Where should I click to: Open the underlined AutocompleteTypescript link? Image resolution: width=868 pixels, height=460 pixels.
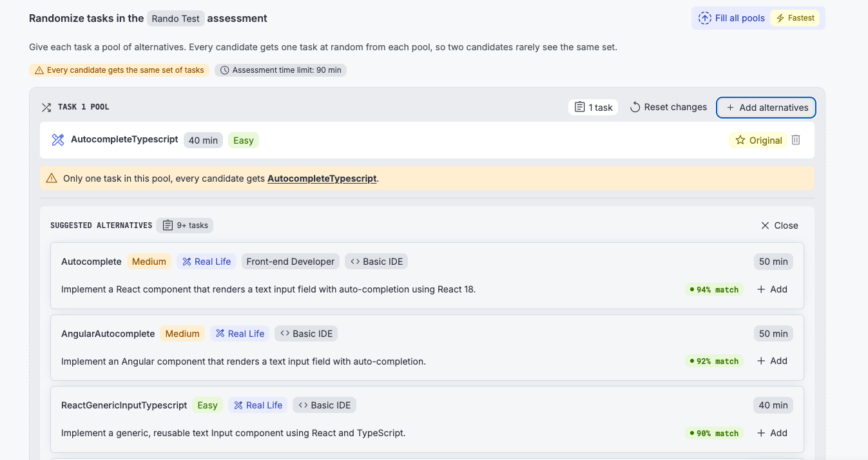pyautogui.click(x=322, y=178)
